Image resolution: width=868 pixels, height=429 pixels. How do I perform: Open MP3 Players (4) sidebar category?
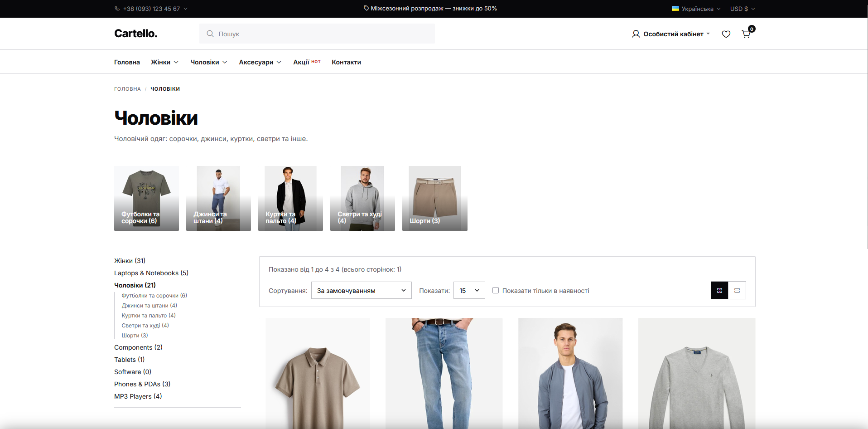[x=138, y=396]
